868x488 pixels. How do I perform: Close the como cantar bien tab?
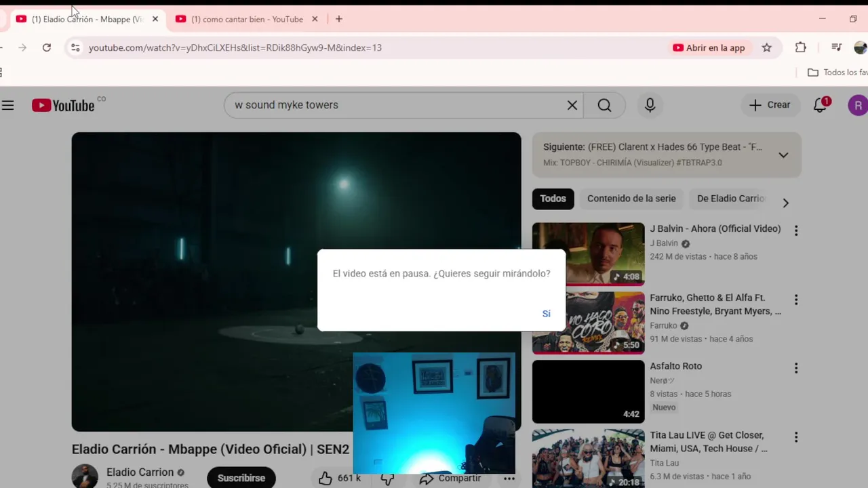[x=315, y=19]
